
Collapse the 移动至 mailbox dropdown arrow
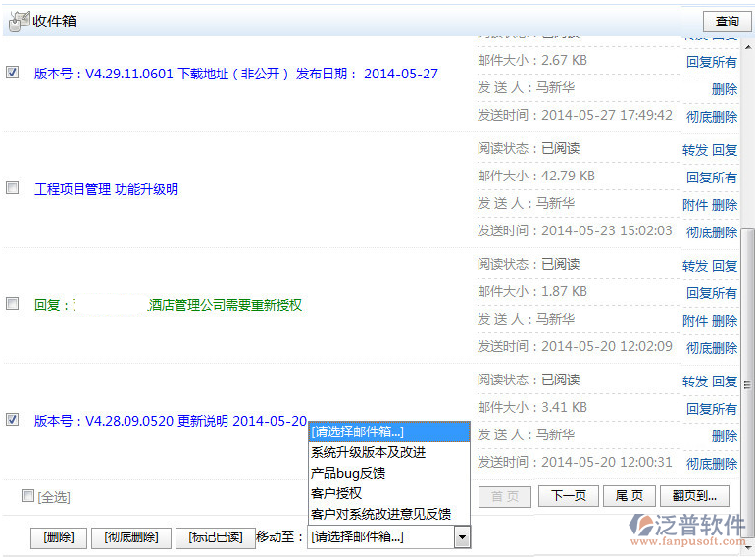pos(462,537)
